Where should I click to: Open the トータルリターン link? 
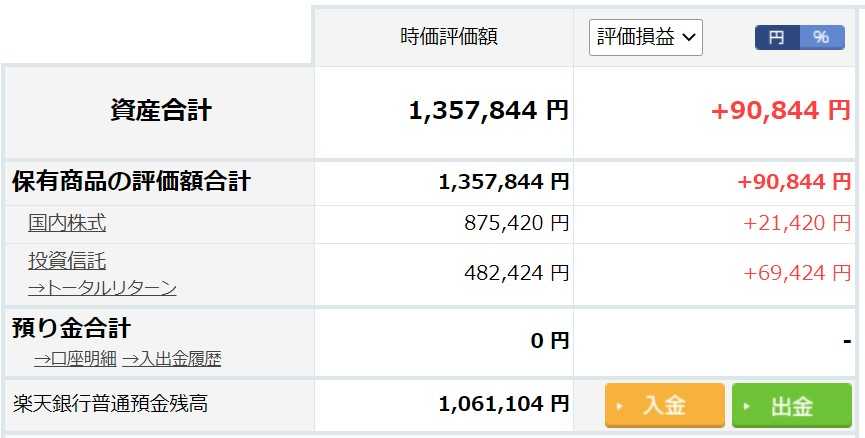(x=102, y=287)
